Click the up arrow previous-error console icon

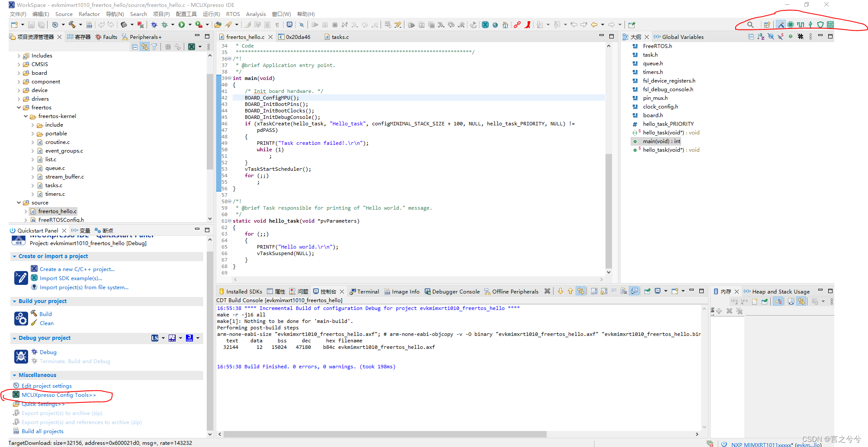[570, 291]
